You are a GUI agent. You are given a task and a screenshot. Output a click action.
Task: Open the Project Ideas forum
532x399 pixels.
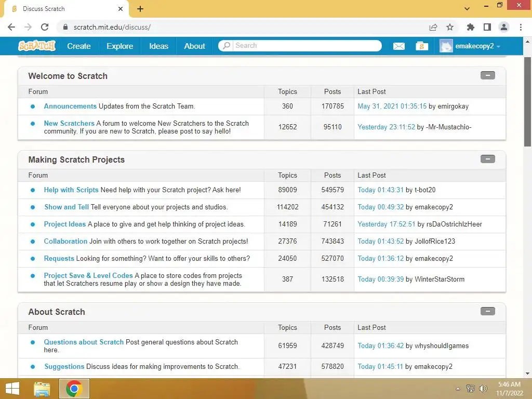pos(65,224)
